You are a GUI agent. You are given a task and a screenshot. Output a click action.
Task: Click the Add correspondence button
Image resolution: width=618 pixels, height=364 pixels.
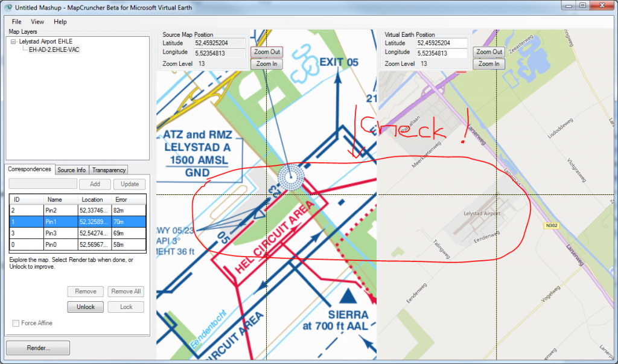(95, 184)
